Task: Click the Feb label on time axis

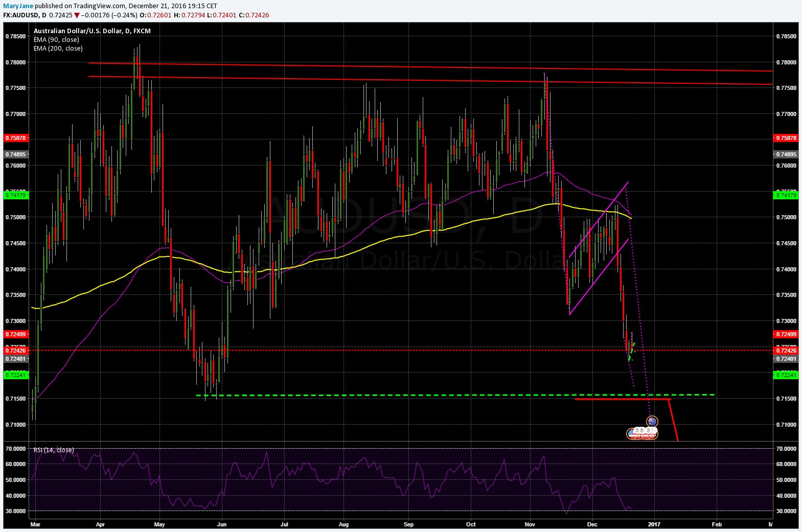Action: pyautogui.click(x=717, y=524)
